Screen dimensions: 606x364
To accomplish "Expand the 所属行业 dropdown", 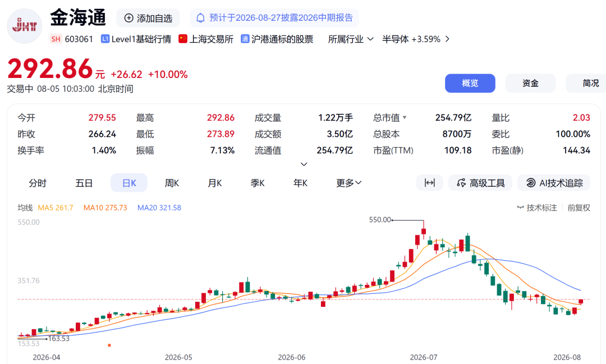I will (351, 39).
